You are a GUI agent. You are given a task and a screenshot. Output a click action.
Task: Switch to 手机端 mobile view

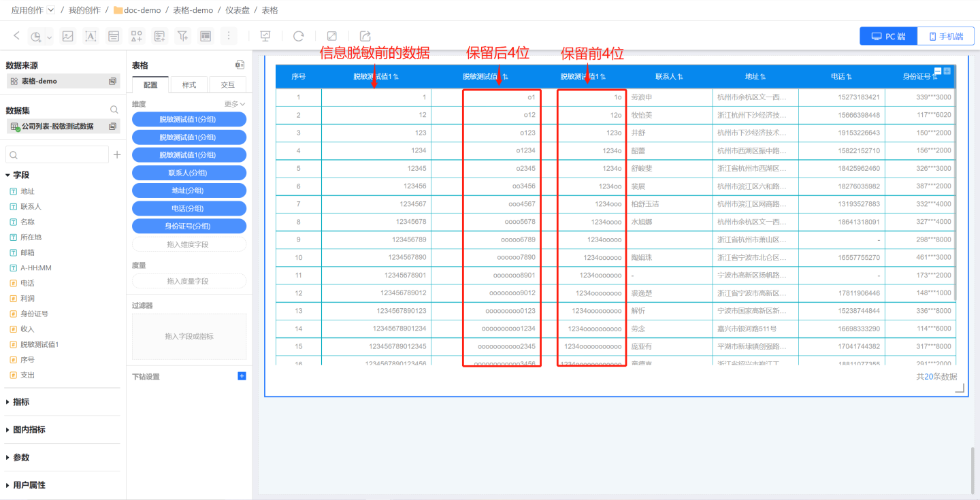click(x=945, y=37)
